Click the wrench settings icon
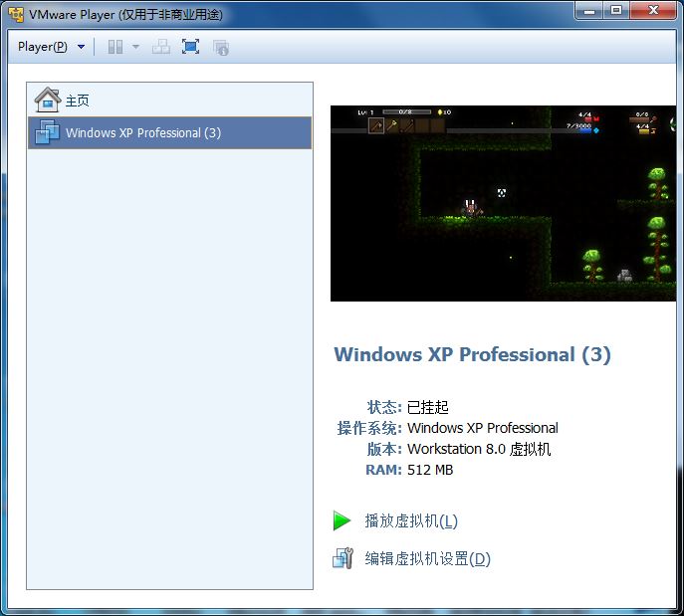 tap(342, 558)
